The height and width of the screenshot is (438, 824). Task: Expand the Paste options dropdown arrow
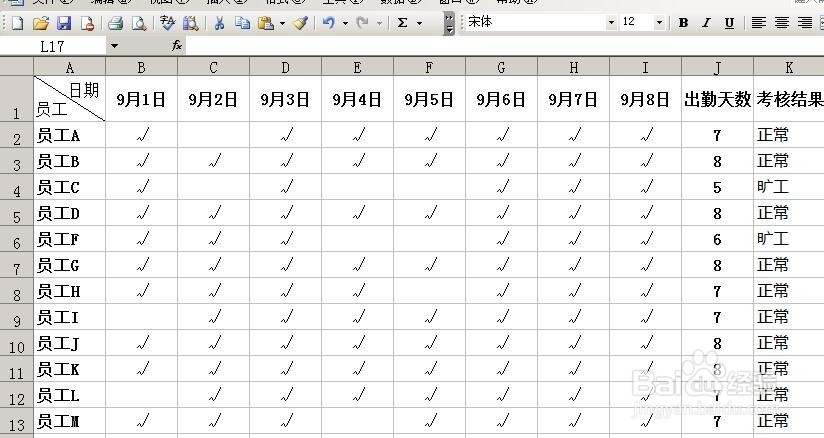pos(282,23)
